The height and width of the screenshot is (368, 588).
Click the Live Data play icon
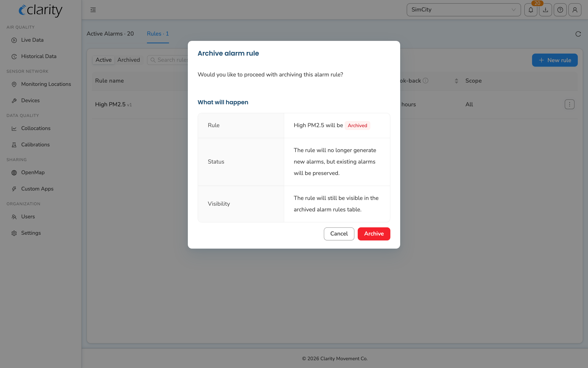(x=14, y=40)
